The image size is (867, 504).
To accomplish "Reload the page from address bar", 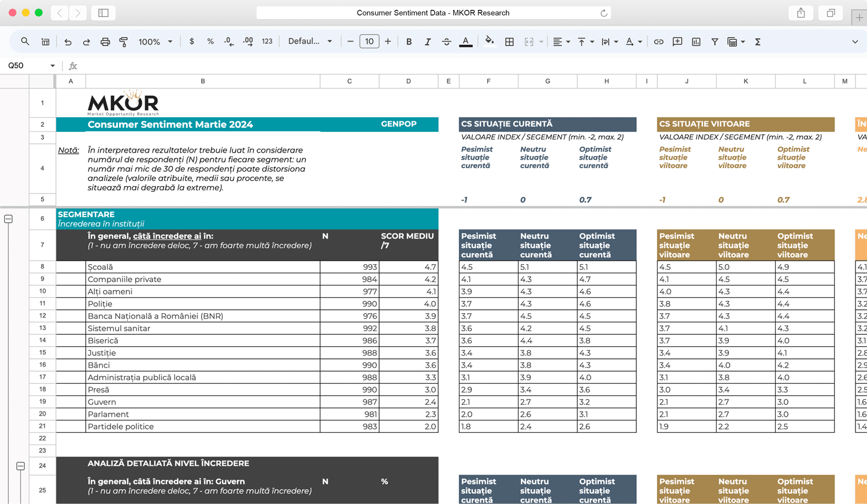I will click(x=603, y=13).
